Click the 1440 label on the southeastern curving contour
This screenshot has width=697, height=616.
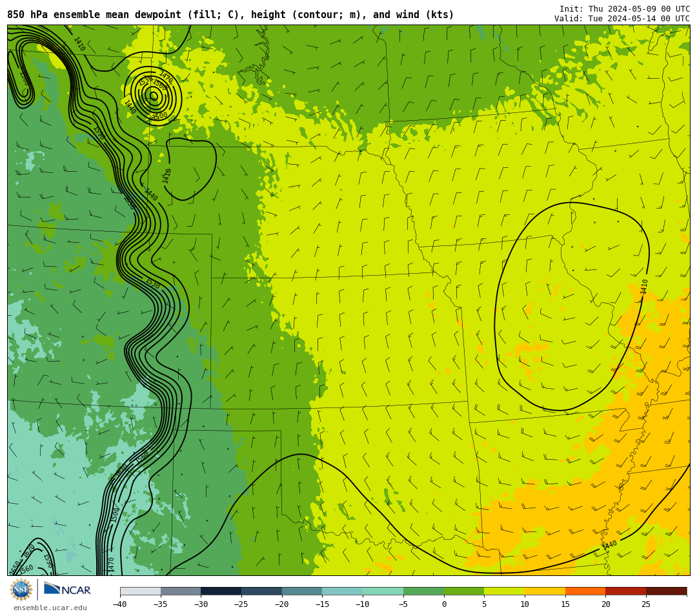click(x=609, y=544)
